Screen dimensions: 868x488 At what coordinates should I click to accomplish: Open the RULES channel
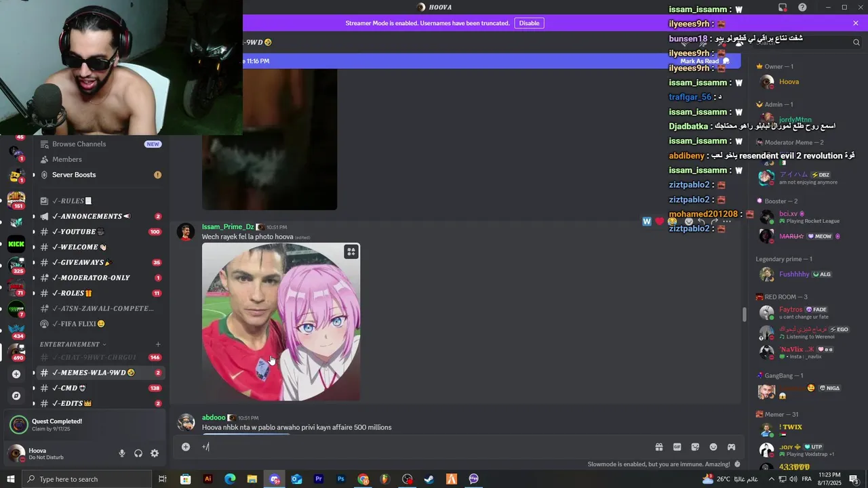(x=100, y=201)
